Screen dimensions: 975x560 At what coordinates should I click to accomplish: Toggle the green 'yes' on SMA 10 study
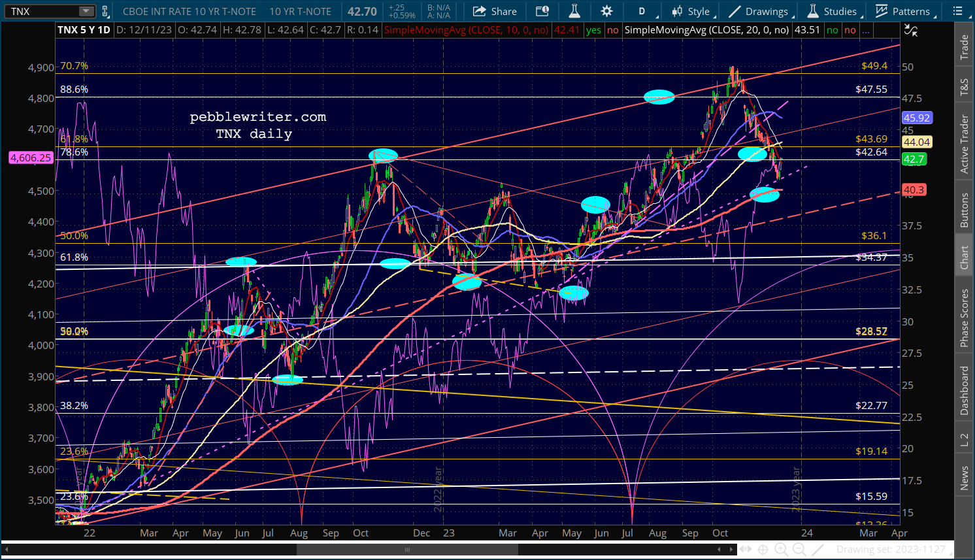593,30
